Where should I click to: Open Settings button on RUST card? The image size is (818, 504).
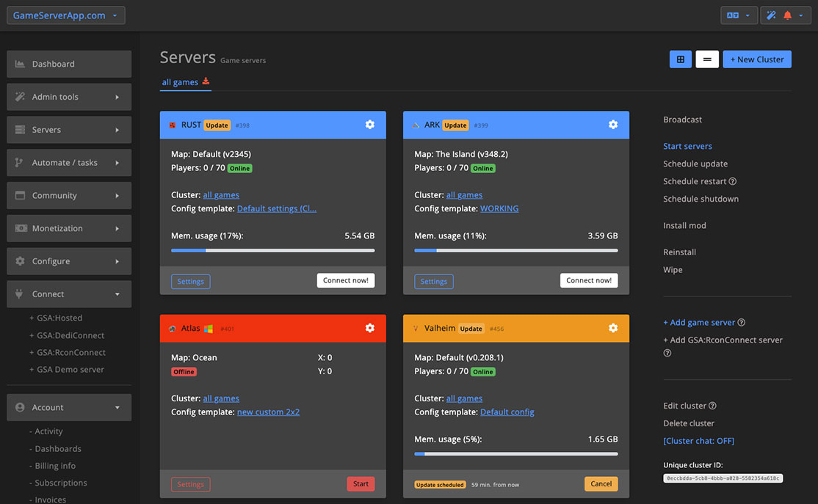tap(190, 282)
